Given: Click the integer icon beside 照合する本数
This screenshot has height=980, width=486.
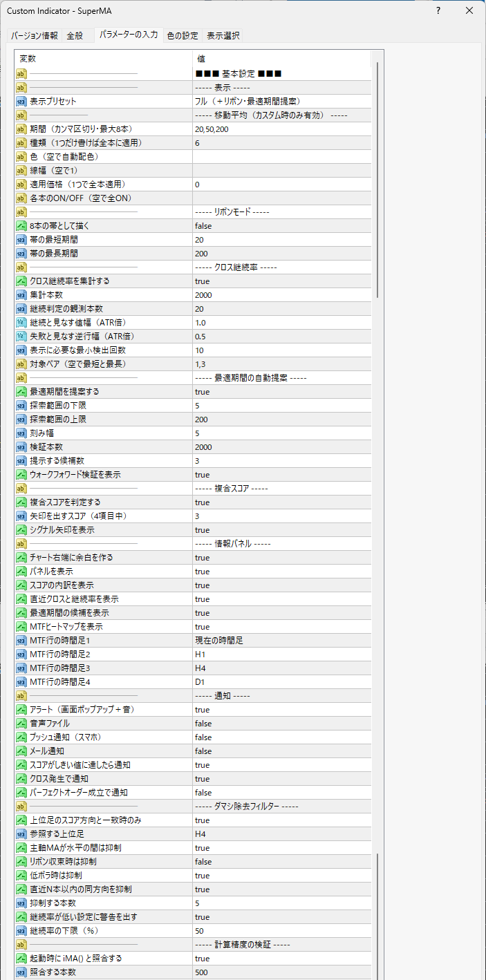Looking at the screenshot, I should coord(21,972).
